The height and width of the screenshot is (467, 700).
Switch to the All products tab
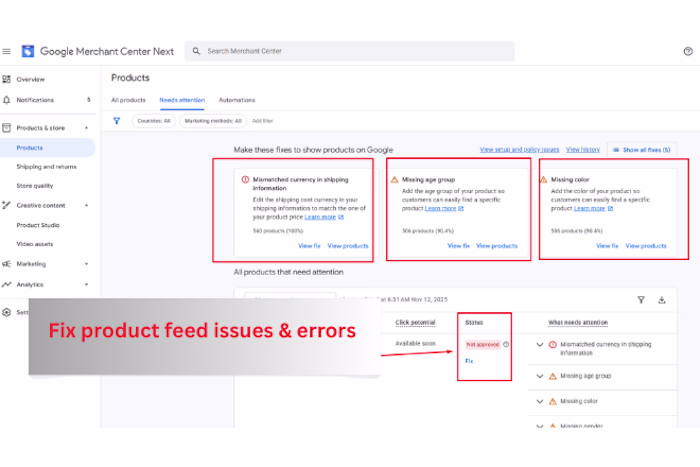[x=128, y=100]
